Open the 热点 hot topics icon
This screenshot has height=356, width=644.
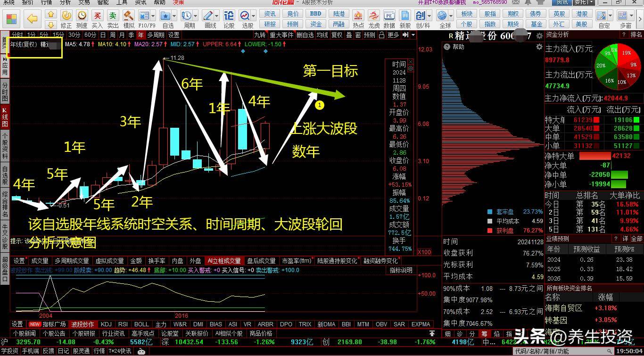tap(358, 16)
